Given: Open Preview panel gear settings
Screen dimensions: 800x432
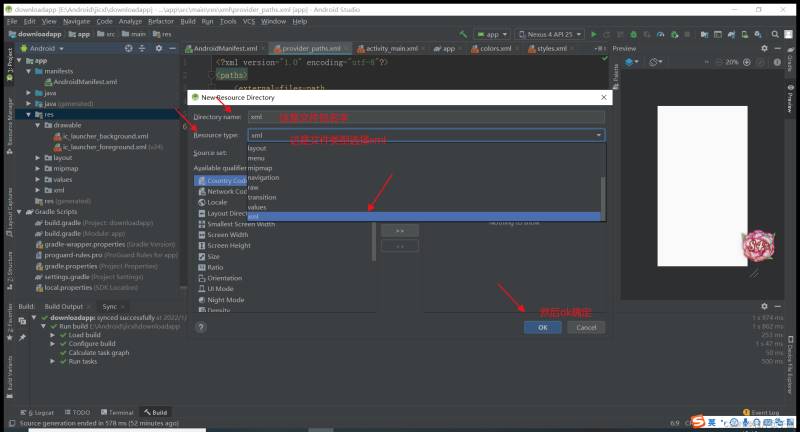Looking at the screenshot, I should pos(764,48).
